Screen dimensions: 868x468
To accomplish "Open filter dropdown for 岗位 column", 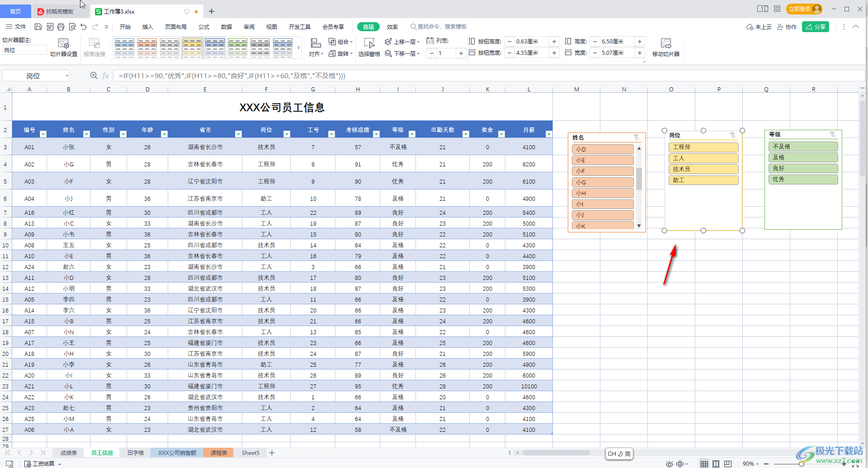I will (287, 134).
